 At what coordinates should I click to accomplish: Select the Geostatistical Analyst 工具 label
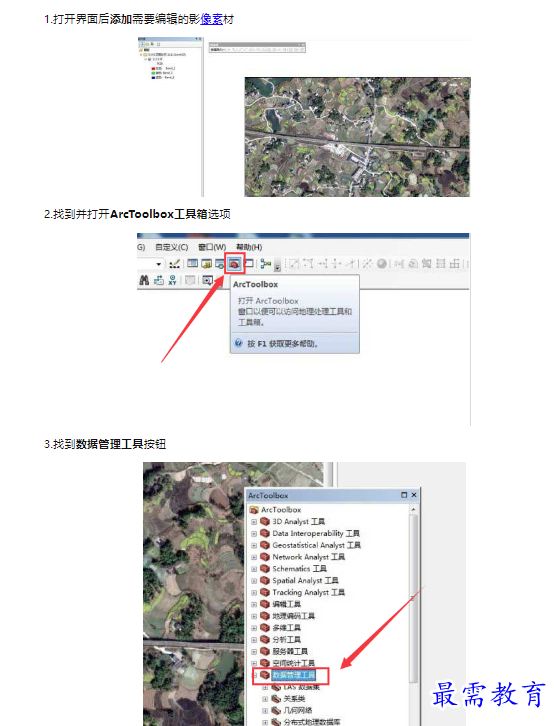coord(316,545)
